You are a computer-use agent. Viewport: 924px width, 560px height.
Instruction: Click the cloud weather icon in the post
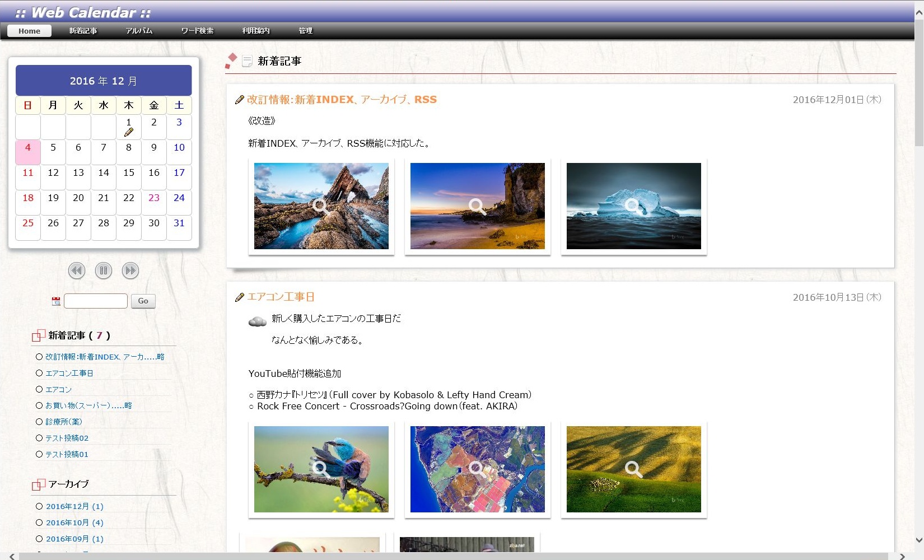pos(257,321)
